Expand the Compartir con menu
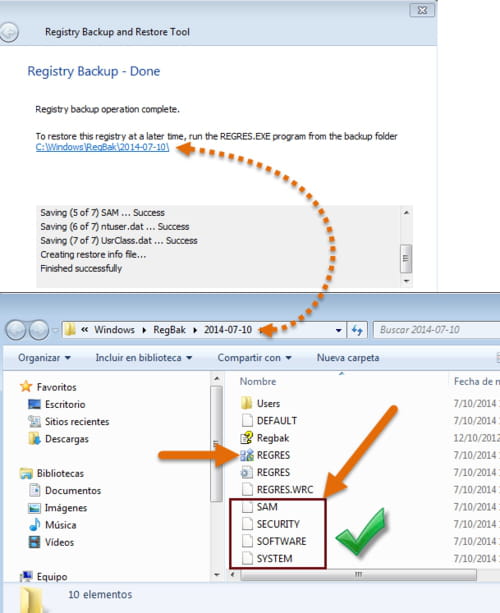The height and width of the screenshot is (613, 500). (254, 358)
